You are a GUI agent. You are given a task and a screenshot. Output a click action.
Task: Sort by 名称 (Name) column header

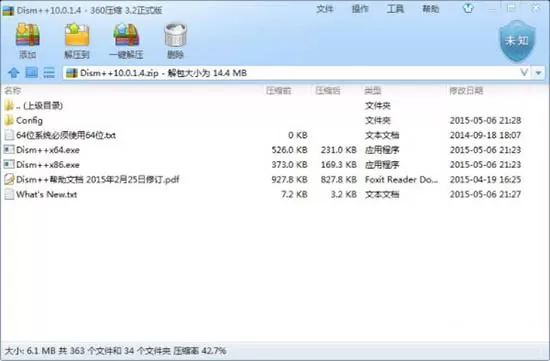point(13,91)
